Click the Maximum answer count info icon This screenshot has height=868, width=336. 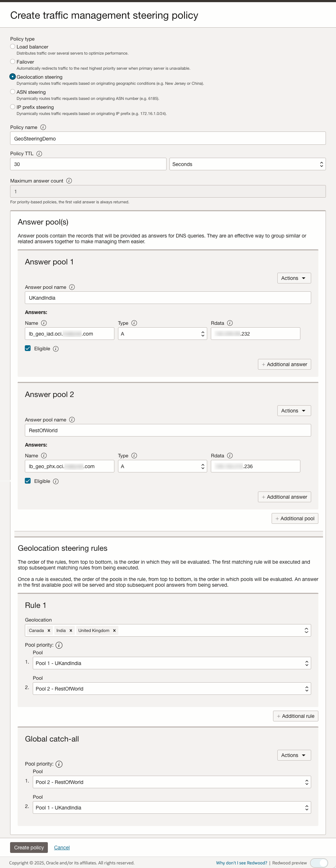coord(69,181)
